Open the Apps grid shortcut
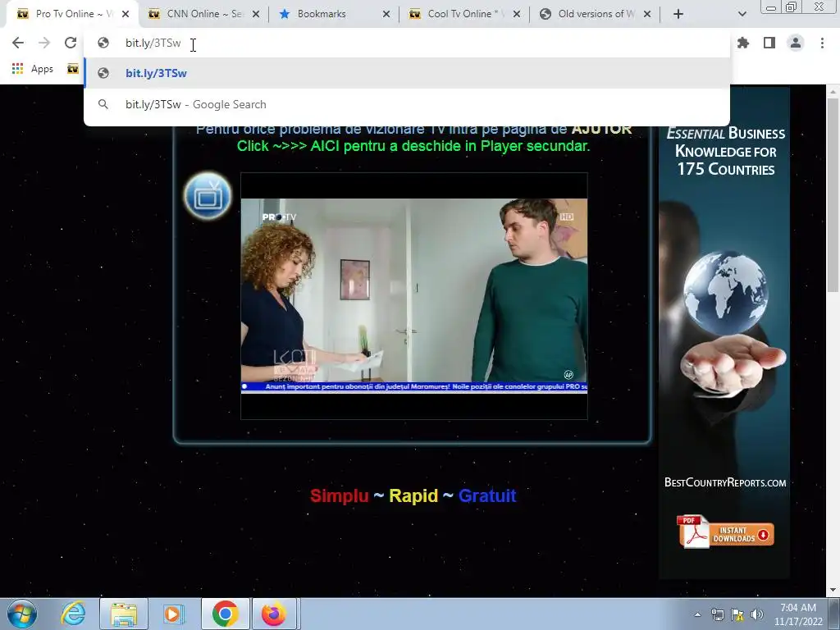 (x=33, y=69)
